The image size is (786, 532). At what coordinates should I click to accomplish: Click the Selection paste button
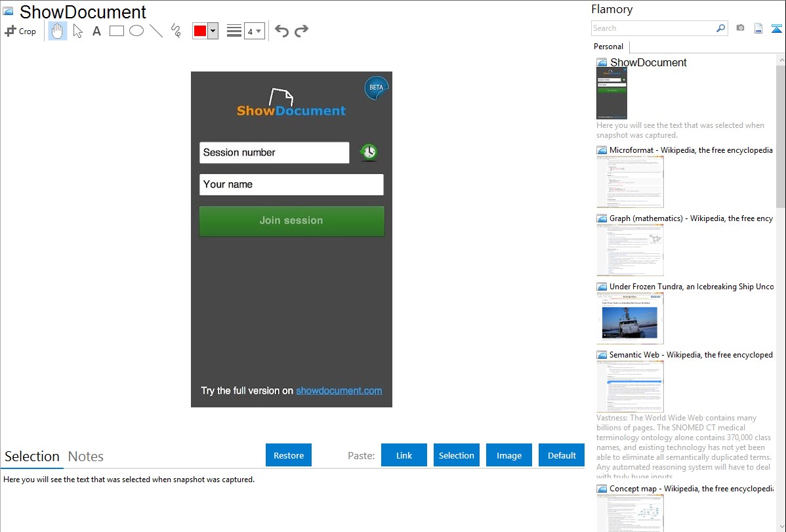tap(456, 455)
